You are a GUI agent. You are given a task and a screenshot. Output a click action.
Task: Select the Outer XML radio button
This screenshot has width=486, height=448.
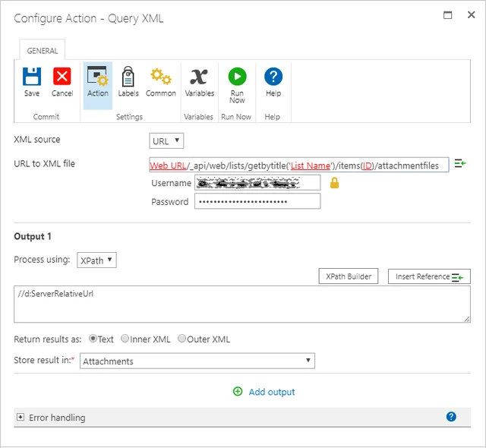(181, 339)
